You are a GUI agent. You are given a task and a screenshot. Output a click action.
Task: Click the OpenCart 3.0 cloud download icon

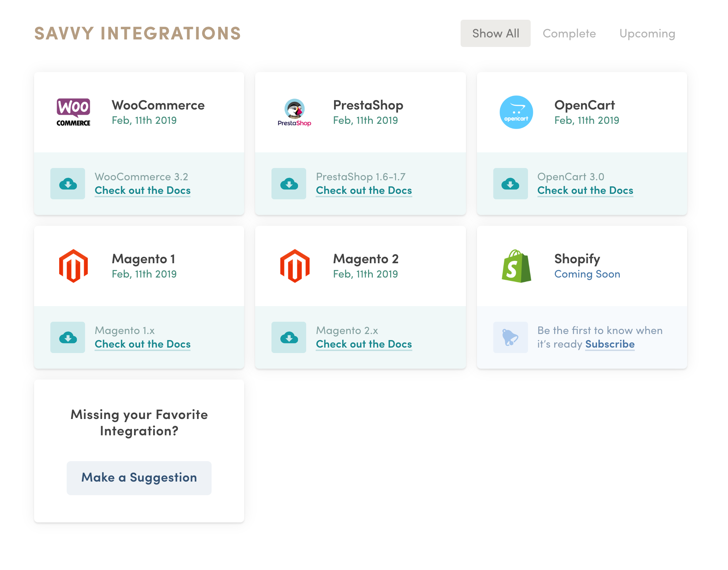[x=510, y=184]
